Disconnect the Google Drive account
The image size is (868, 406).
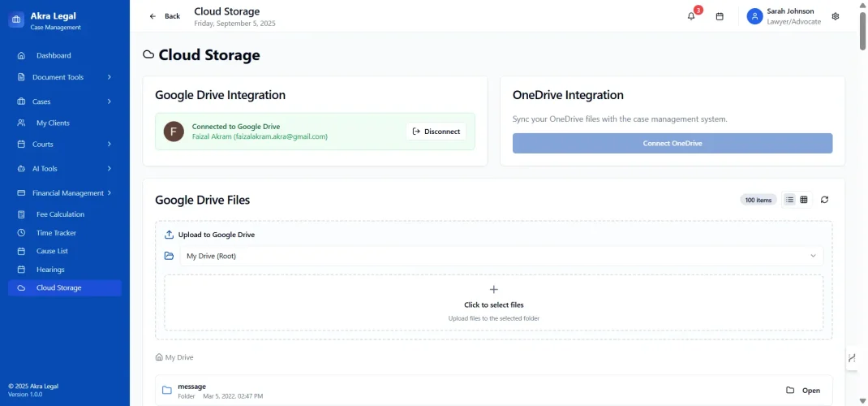click(436, 132)
